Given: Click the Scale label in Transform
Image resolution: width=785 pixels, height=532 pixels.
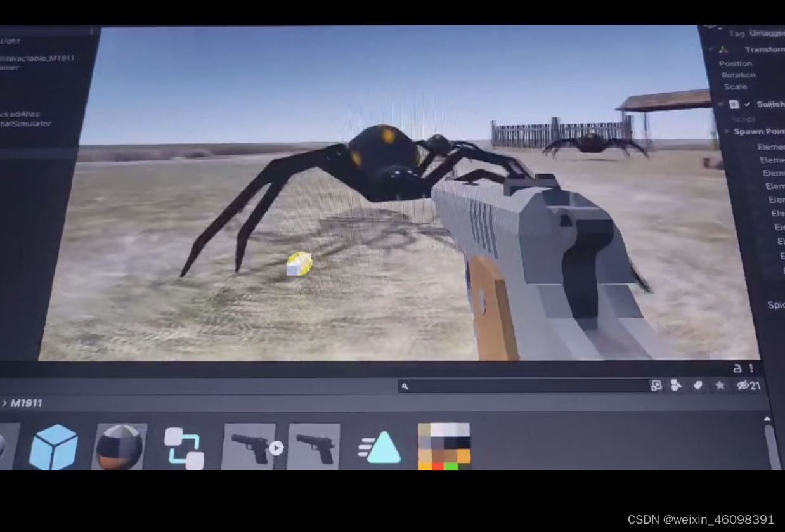Looking at the screenshot, I should (736, 87).
